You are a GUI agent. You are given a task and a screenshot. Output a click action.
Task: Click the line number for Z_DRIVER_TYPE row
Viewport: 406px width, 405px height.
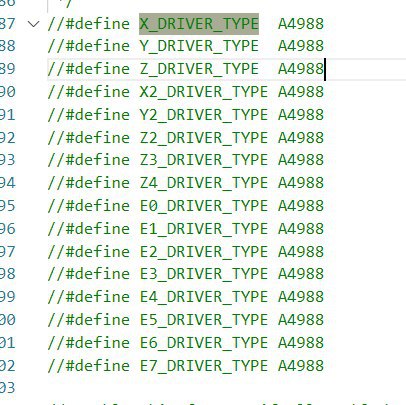[x=7, y=69]
